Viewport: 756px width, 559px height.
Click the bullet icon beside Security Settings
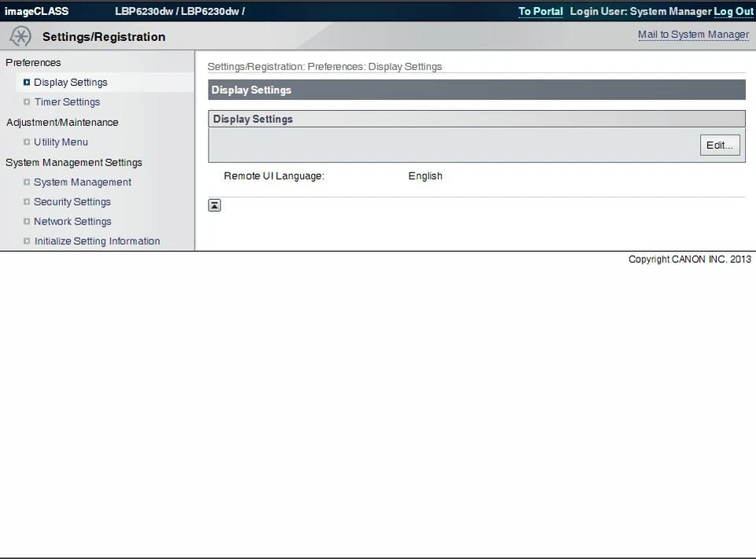[x=27, y=202]
